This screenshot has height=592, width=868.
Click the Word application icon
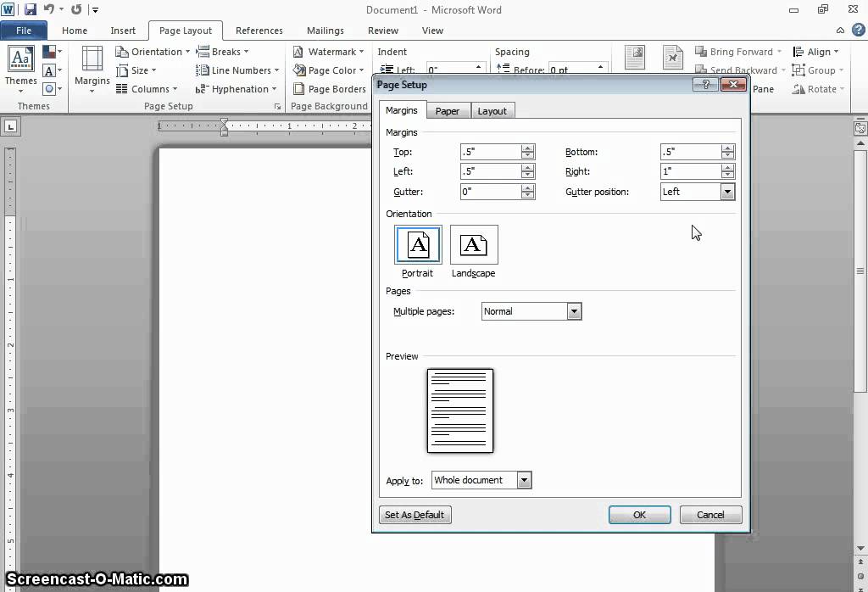pyautogui.click(x=8, y=9)
